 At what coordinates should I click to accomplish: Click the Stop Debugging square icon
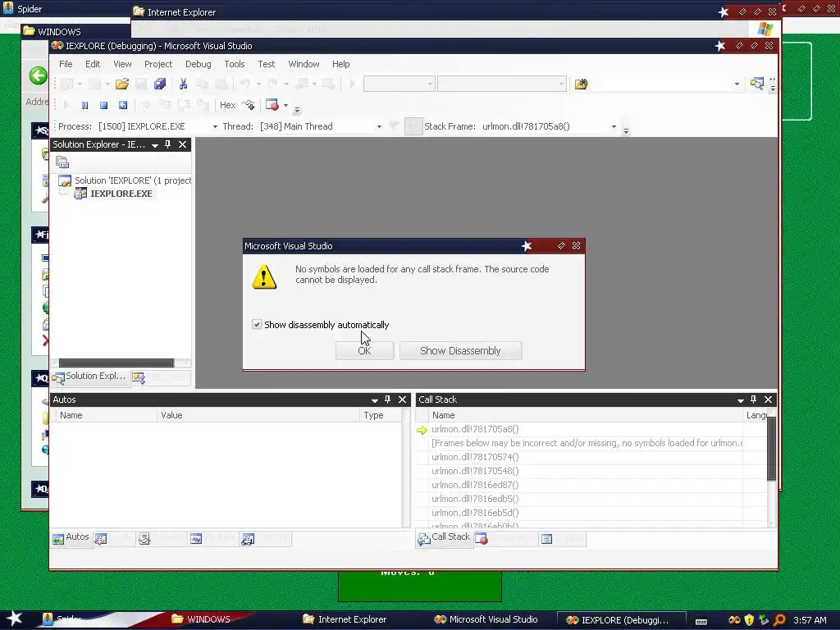[x=104, y=106]
